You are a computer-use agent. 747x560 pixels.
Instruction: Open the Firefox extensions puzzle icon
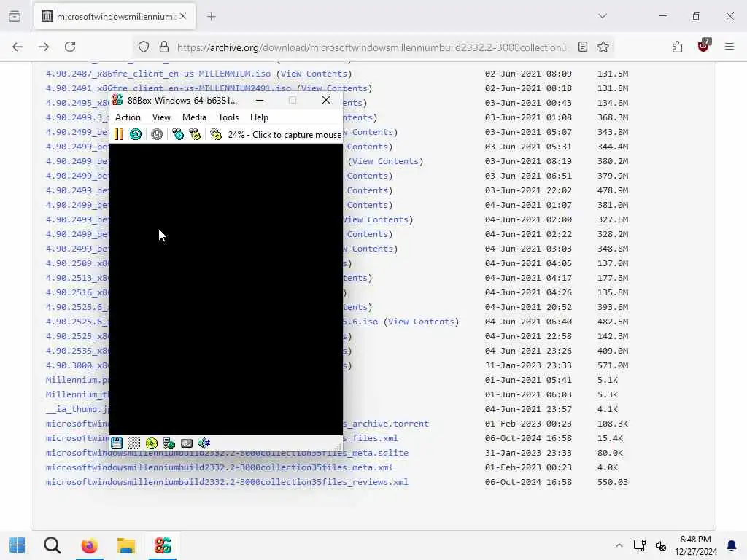tap(677, 47)
